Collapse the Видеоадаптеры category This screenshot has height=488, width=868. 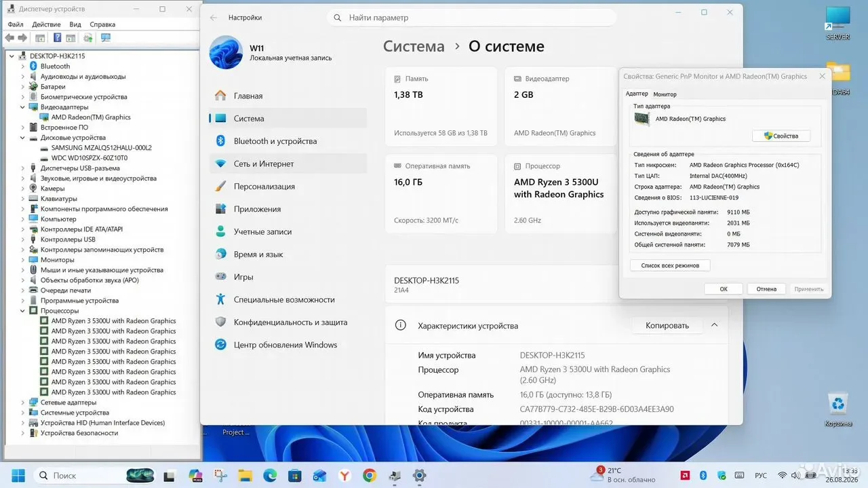tap(22, 107)
